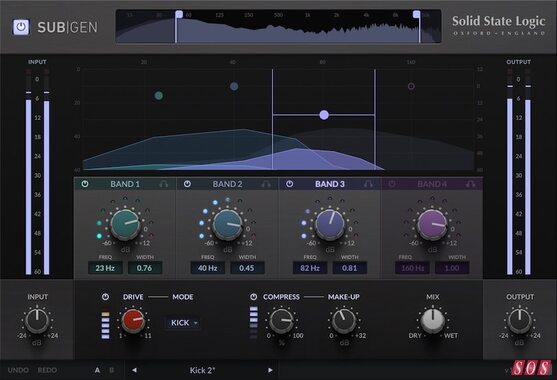The image size is (557, 380).
Task: Click the Band 4 gain knob
Action: coord(432,224)
